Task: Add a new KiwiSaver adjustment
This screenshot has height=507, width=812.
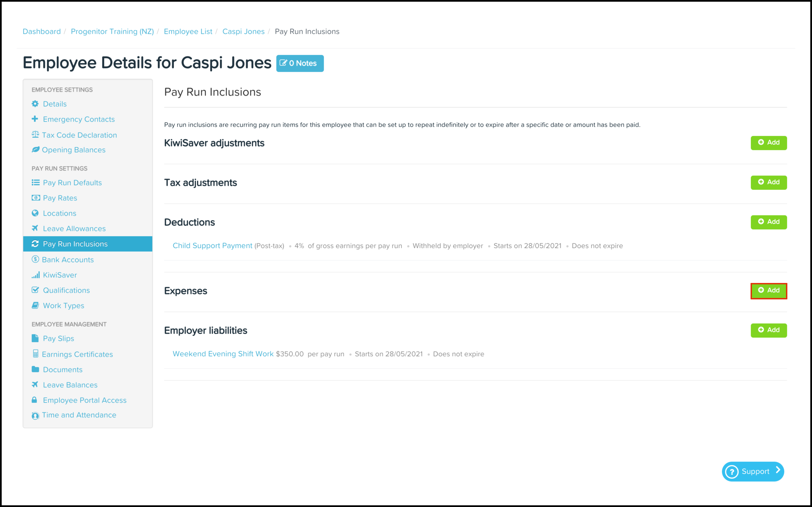Action: tap(768, 143)
